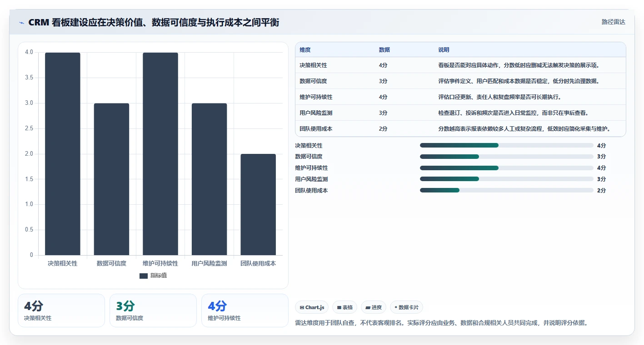Click the 指标值 legend text

coord(159,276)
